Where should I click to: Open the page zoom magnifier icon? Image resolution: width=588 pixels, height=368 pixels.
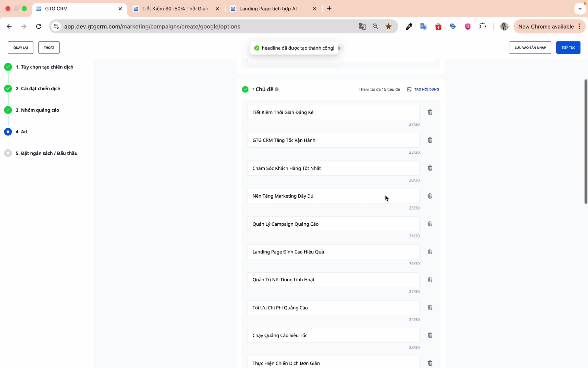point(375,26)
